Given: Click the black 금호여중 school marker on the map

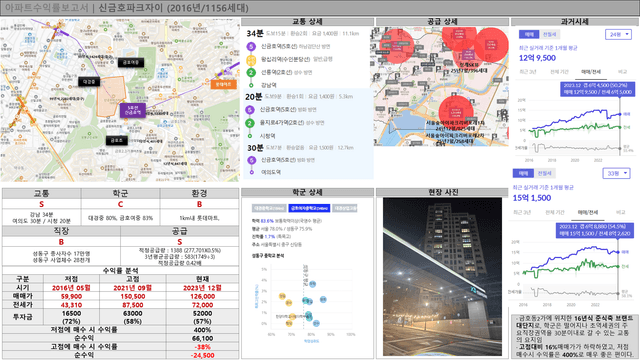Looking at the screenshot, I should (131, 62).
